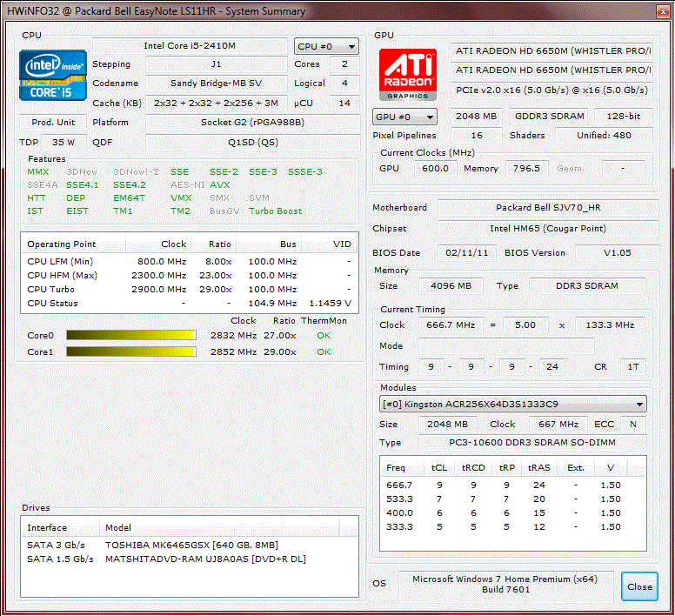Viewport: 675px width, 616px height.
Task: Click the memory size 4096 MB field
Action: (451, 286)
